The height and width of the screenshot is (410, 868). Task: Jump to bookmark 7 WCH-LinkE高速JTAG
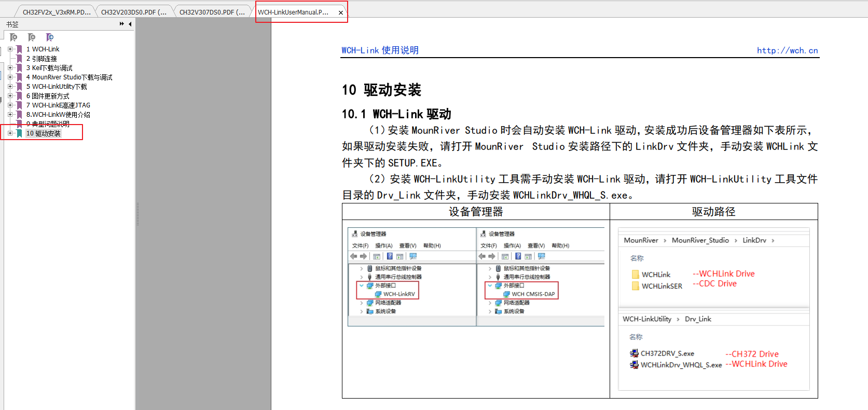58,105
